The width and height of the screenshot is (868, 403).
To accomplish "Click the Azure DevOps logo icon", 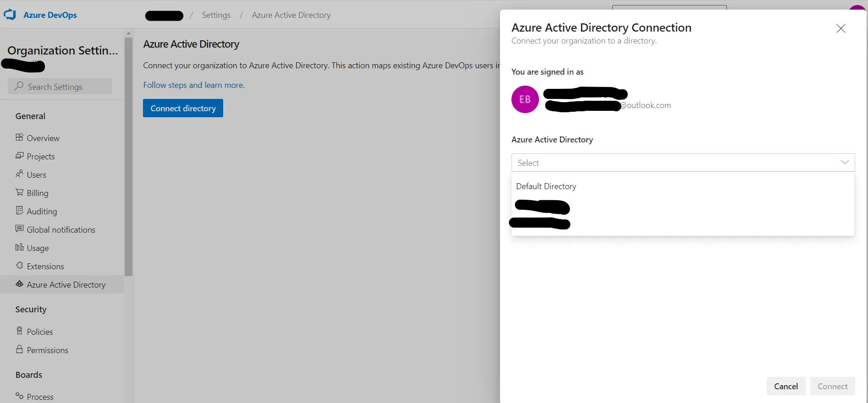I will tap(10, 15).
